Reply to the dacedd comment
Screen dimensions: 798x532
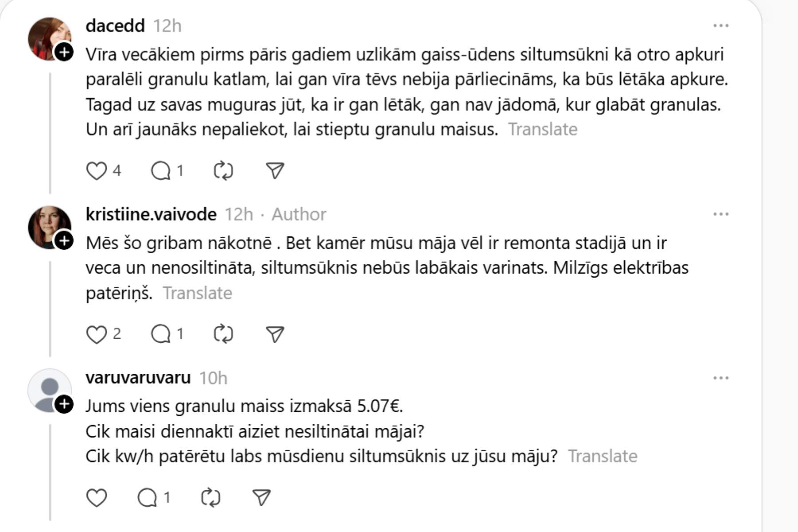pyautogui.click(x=161, y=171)
